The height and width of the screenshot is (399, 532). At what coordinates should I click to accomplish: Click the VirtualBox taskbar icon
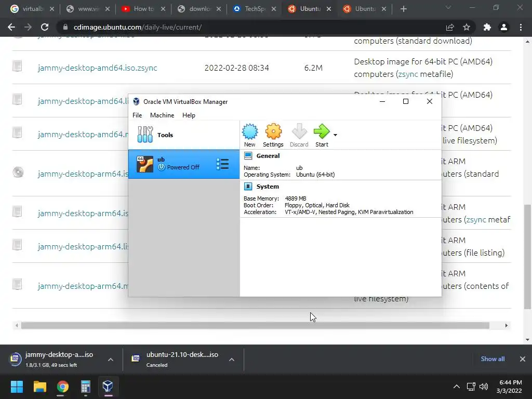pos(108,387)
